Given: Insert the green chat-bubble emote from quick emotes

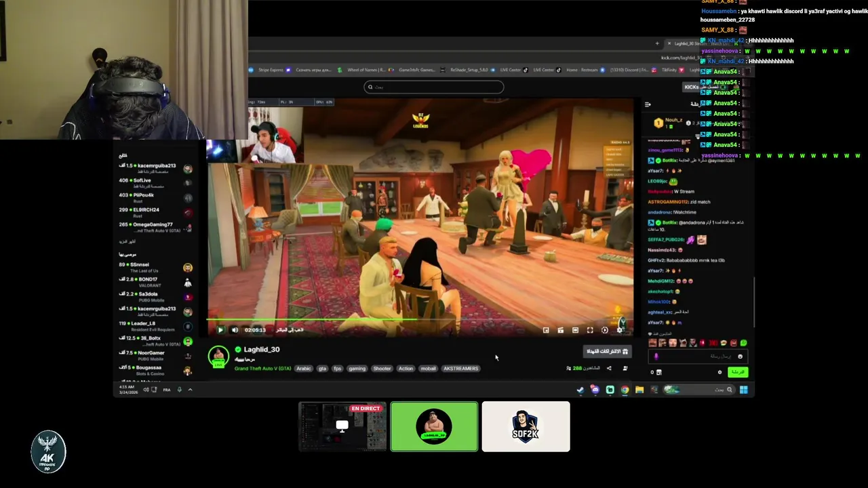Looking at the screenshot, I should click(743, 343).
